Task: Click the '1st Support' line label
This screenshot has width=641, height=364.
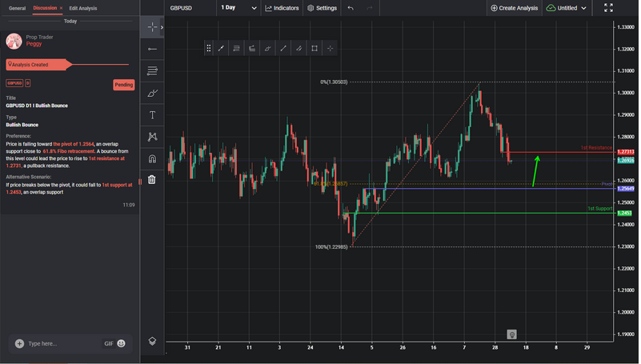Action: pyautogui.click(x=599, y=209)
